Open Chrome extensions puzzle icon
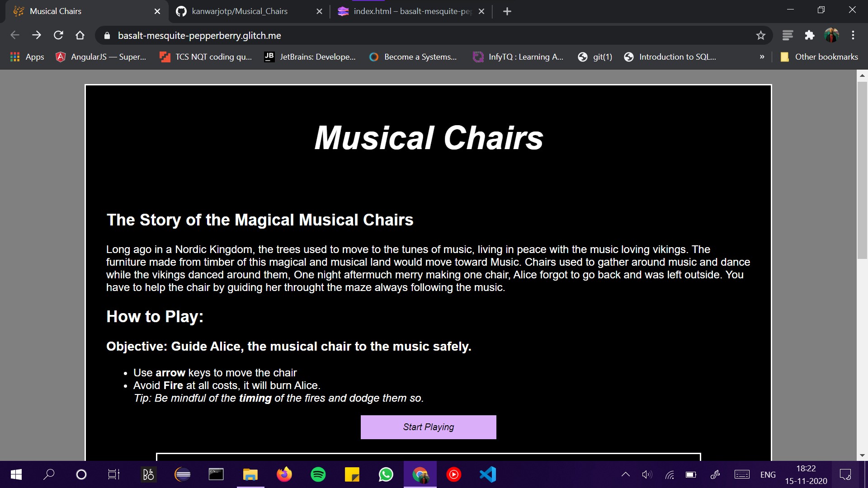The image size is (868, 488). [809, 35]
